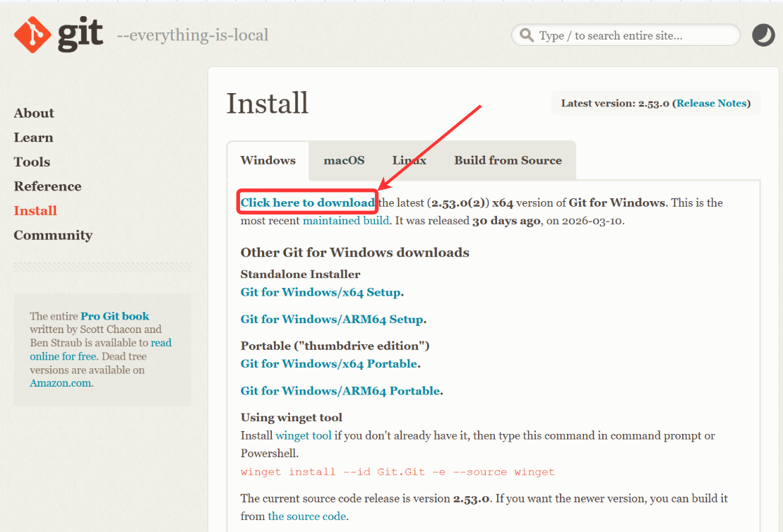This screenshot has height=532, width=783.
Task: Open the Learn section in sidebar
Action: click(33, 138)
